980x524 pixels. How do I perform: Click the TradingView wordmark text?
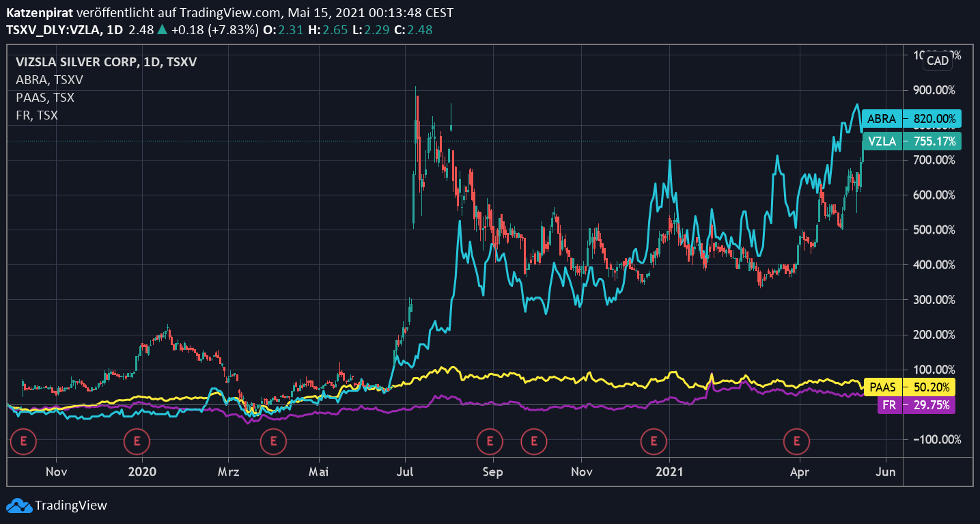click(71, 506)
